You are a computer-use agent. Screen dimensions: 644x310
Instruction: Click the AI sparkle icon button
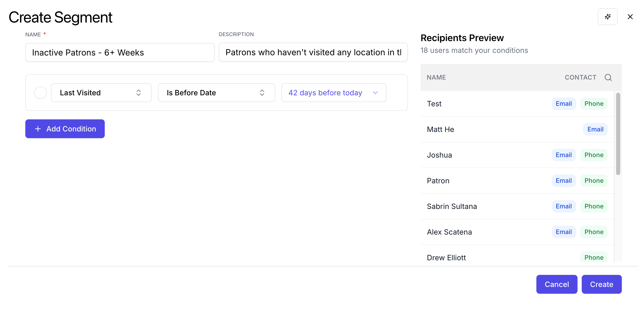[607, 17]
